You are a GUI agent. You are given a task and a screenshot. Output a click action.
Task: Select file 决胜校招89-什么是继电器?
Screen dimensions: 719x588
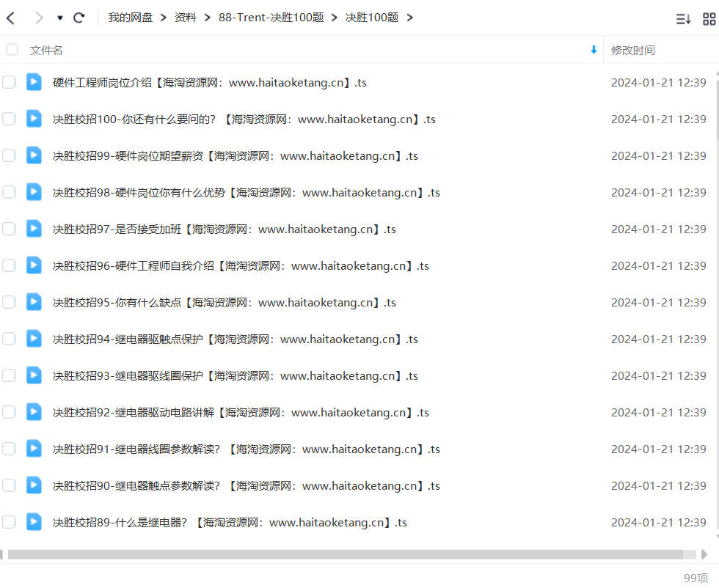230,523
